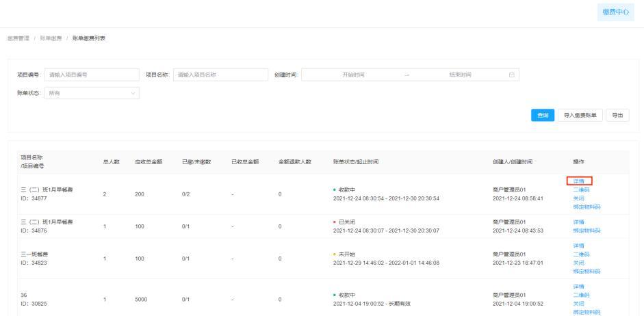Viewport: 644px width, 316px height.
Task: Click 绑定物料码 for bill ID 34876
Action: pos(587,231)
